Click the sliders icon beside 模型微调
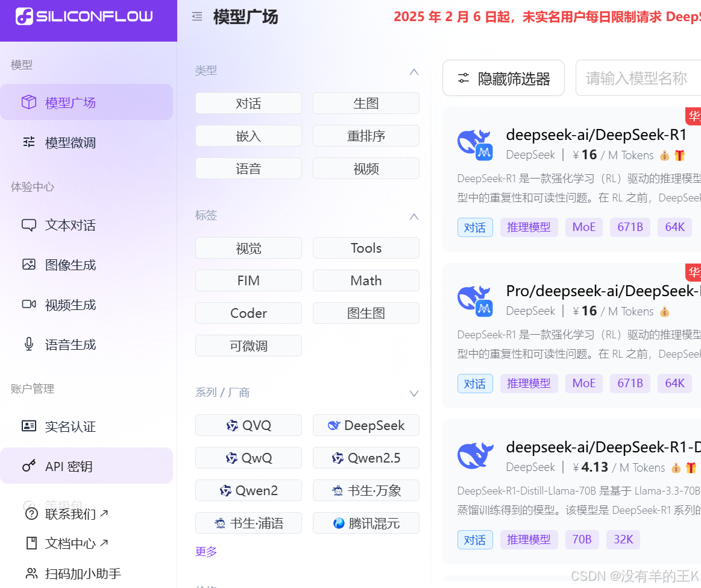This screenshot has width=701, height=588. 29,142
